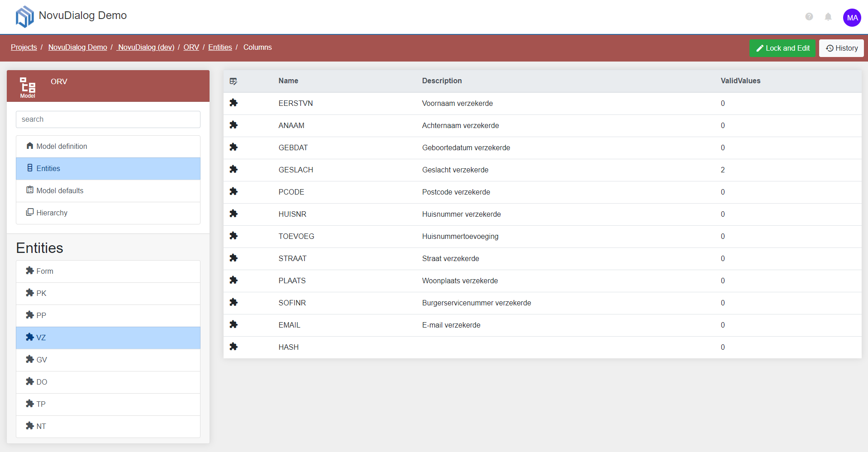868x452 pixels.
Task: Click the puzzle icon of EMAIL row
Action: [x=234, y=324]
